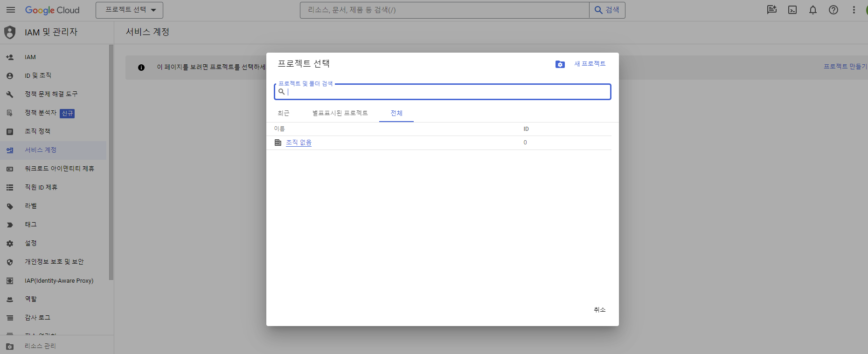Image resolution: width=868 pixels, height=354 pixels.
Task: Open the help question mark icon
Action: (833, 10)
